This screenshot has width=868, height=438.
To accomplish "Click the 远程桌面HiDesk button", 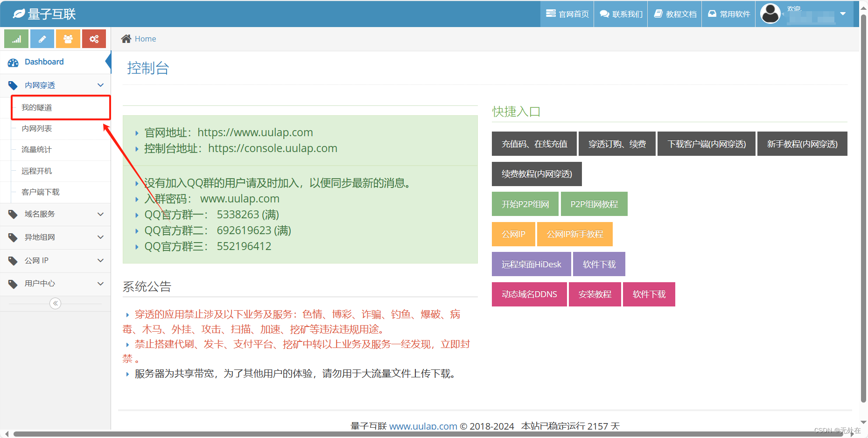I will pyautogui.click(x=532, y=264).
